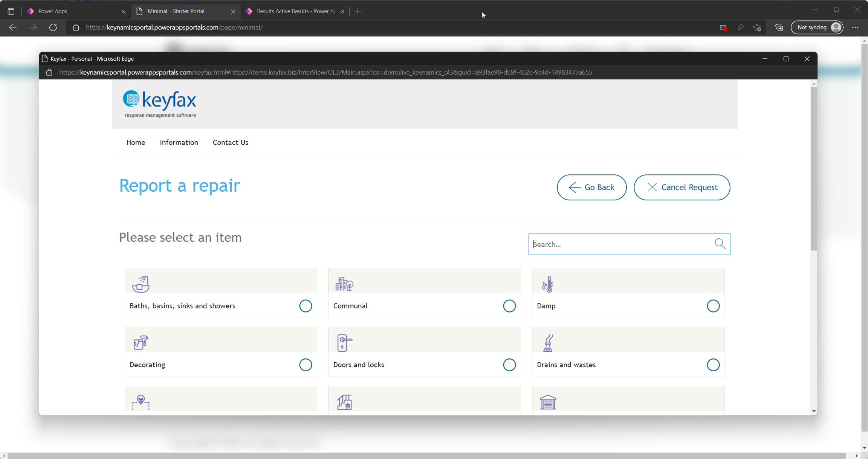Image resolution: width=868 pixels, height=459 pixels.
Task: Click the Damp thermometer icon
Action: [x=547, y=284]
